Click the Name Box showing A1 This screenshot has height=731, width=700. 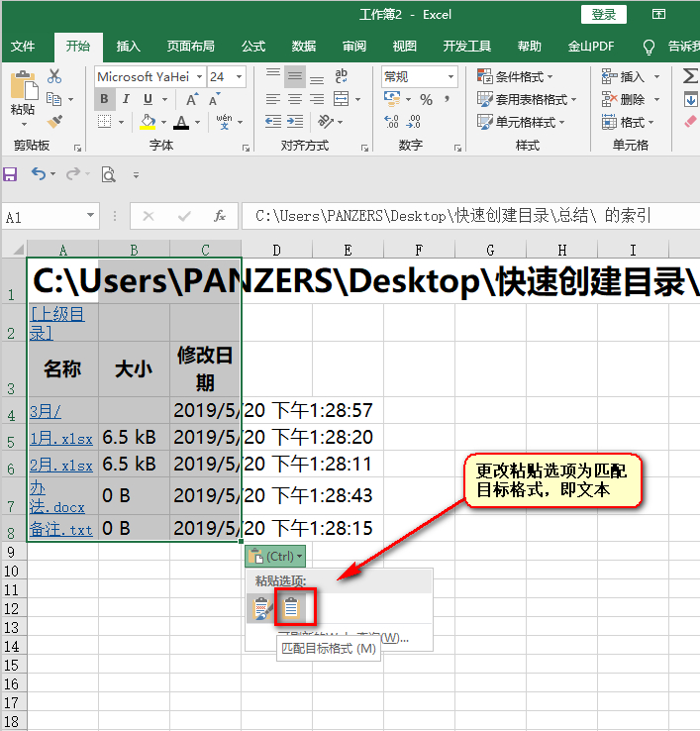(x=50, y=216)
